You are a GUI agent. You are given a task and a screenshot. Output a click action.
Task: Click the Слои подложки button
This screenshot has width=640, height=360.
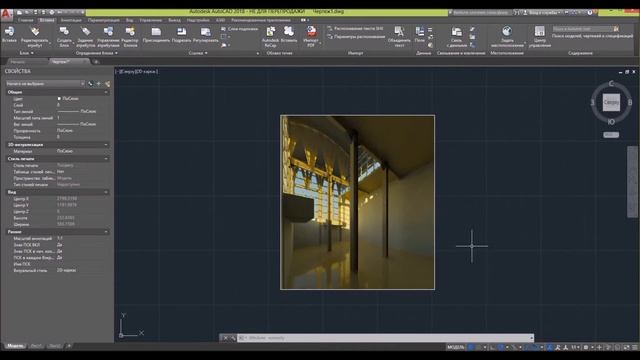point(240,29)
